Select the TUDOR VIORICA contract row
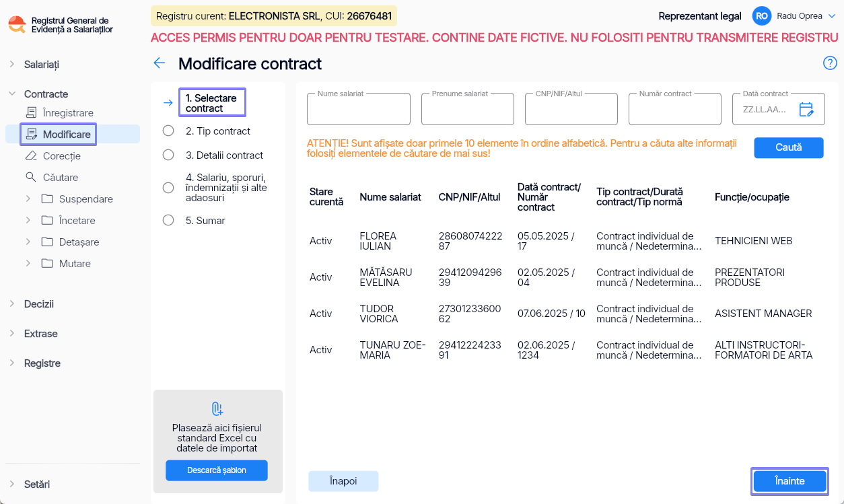This screenshot has width=844, height=504. [x=567, y=314]
